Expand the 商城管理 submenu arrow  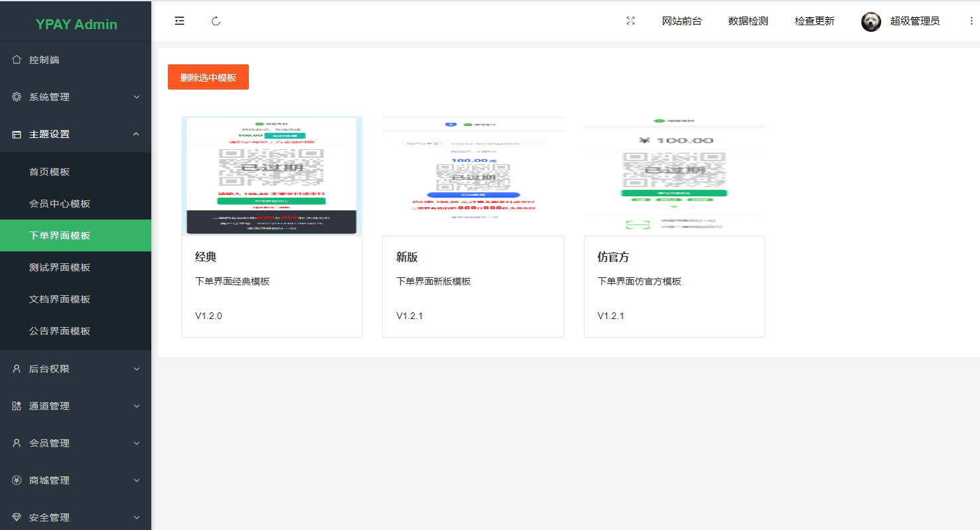click(x=137, y=480)
